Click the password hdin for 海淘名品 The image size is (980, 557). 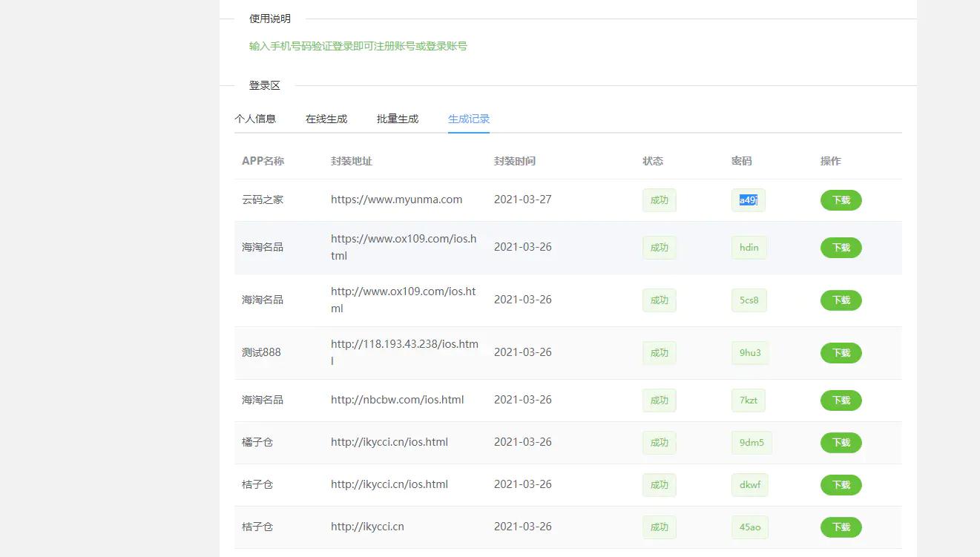749,247
